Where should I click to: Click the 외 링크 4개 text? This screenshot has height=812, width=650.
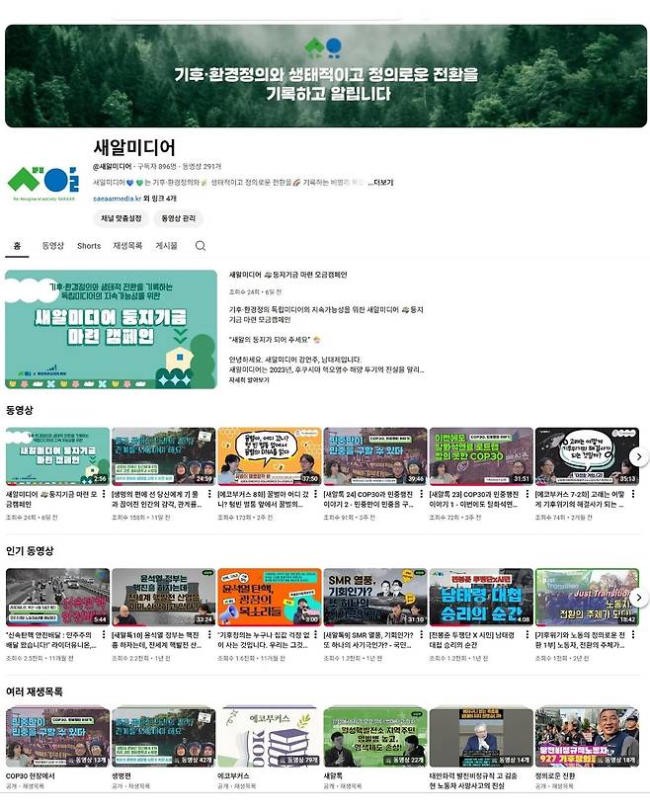coord(160,199)
